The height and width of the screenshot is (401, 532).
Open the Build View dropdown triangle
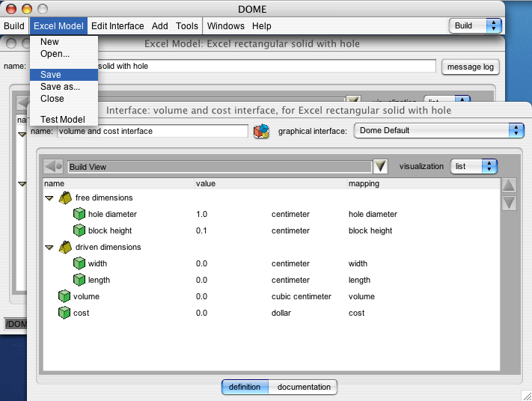pos(380,167)
